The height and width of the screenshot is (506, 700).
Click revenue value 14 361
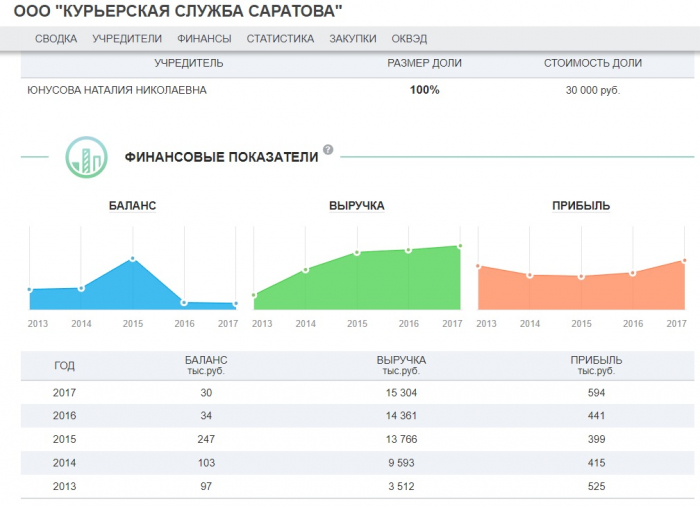(401, 416)
